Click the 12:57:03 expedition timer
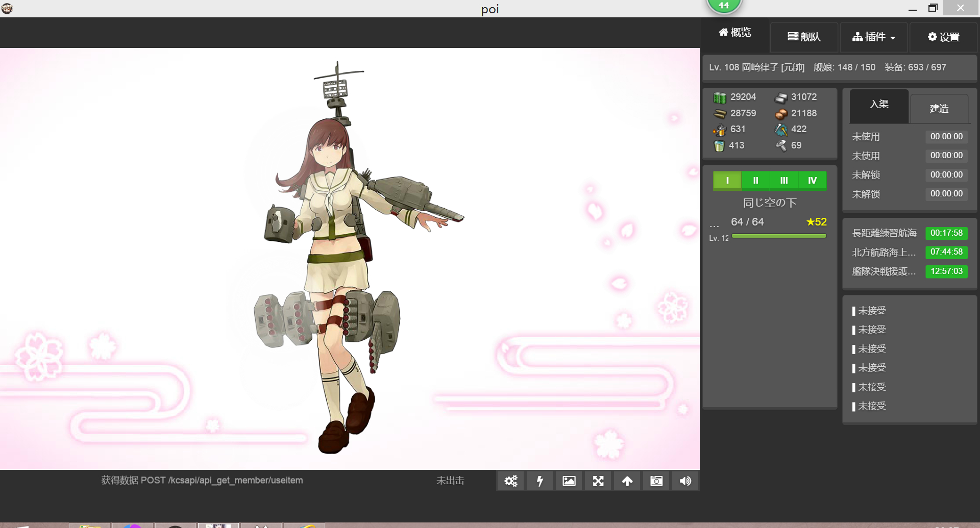Screen dimensions: 980x528 click(x=946, y=271)
